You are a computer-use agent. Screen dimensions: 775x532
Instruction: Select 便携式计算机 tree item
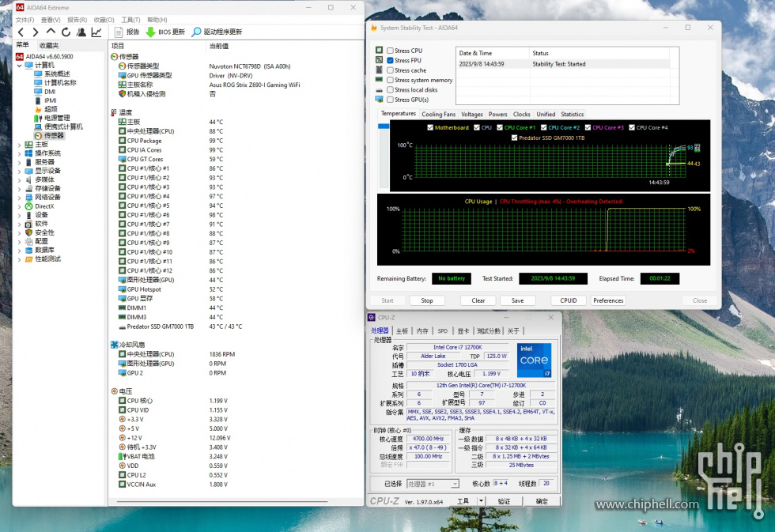(63, 126)
